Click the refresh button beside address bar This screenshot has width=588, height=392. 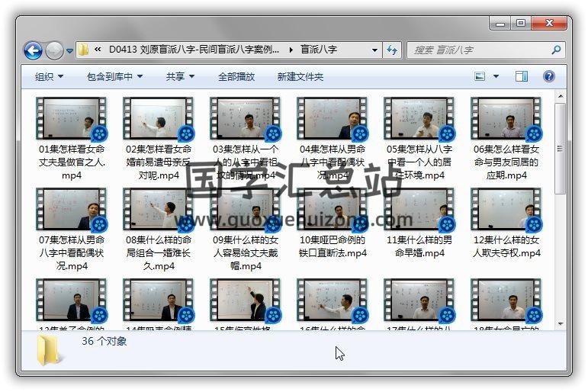[x=392, y=50]
